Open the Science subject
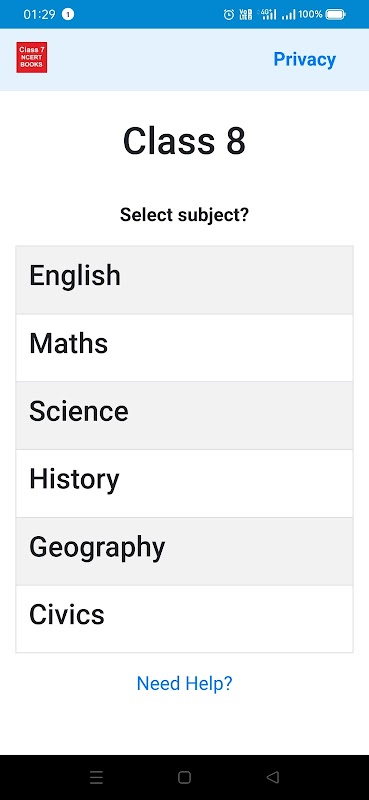Screen dimensions: 369x800 pyautogui.click(x=184, y=416)
